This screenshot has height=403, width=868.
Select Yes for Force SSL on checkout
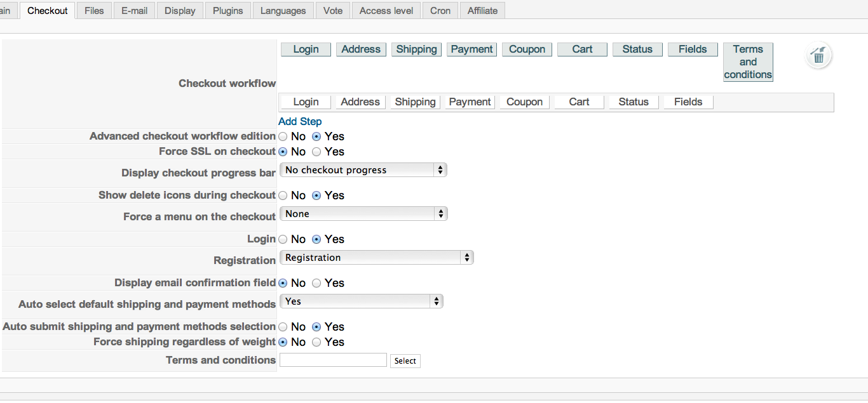point(316,152)
